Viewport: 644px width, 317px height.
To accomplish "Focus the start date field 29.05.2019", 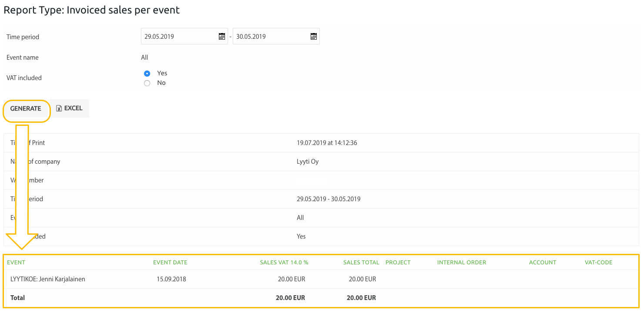I will (184, 37).
